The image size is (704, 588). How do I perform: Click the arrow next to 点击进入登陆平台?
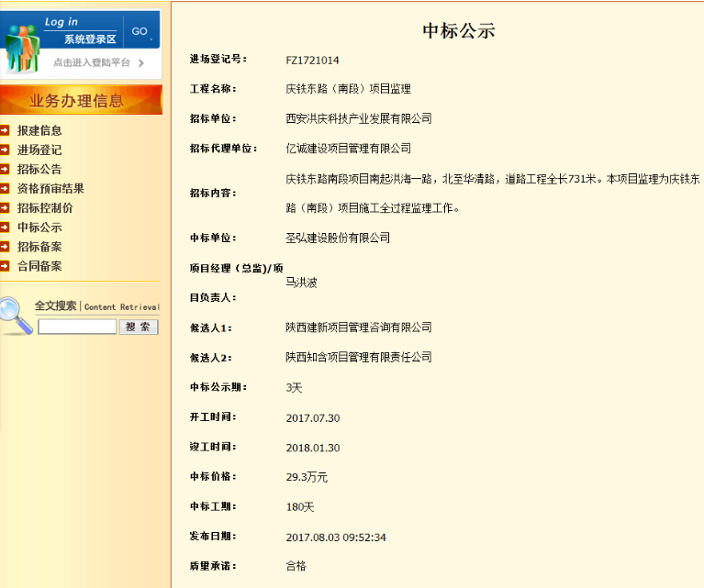(x=141, y=63)
